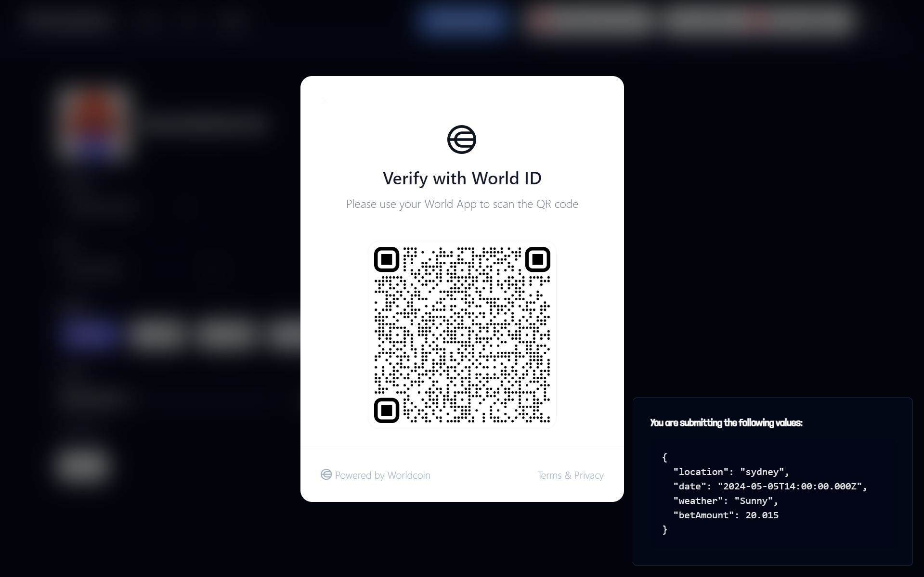Open the Powered by Worldcoin link

pos(376,475)
